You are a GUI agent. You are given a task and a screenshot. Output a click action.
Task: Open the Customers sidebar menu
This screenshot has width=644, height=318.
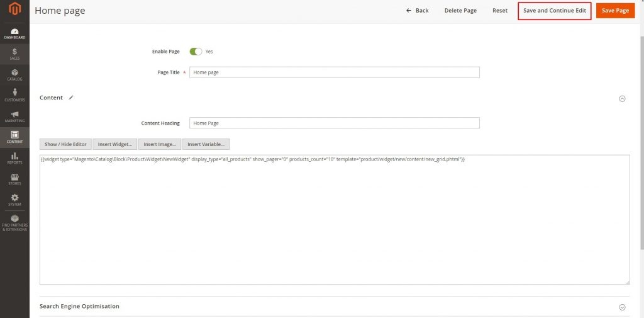coord(15,96)
